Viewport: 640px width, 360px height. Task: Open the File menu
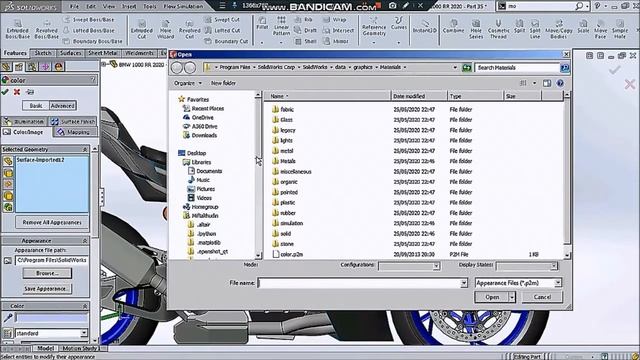point(74,7)
